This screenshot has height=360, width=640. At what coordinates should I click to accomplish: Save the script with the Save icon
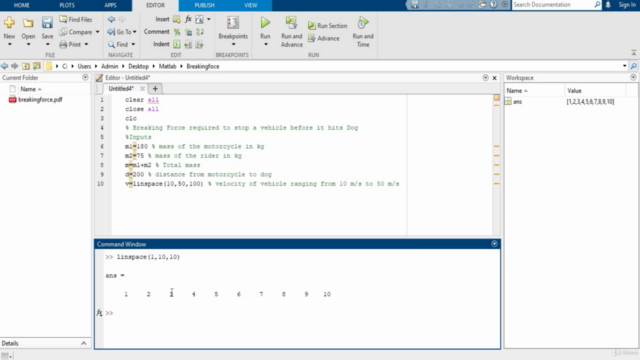[47, 23]
